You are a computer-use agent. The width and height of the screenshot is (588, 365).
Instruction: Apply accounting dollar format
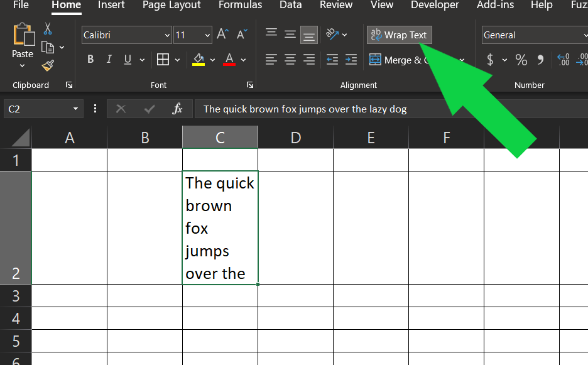(x=490, y=60)
